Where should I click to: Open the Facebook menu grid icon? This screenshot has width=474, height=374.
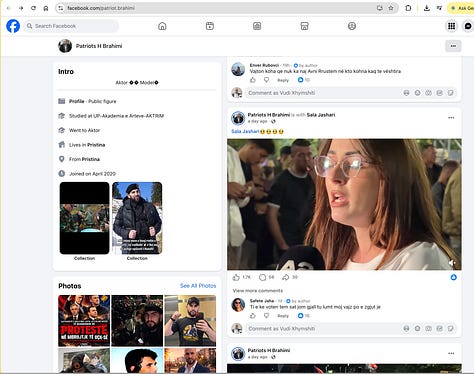pyautogui.click(x=451, y=26)
